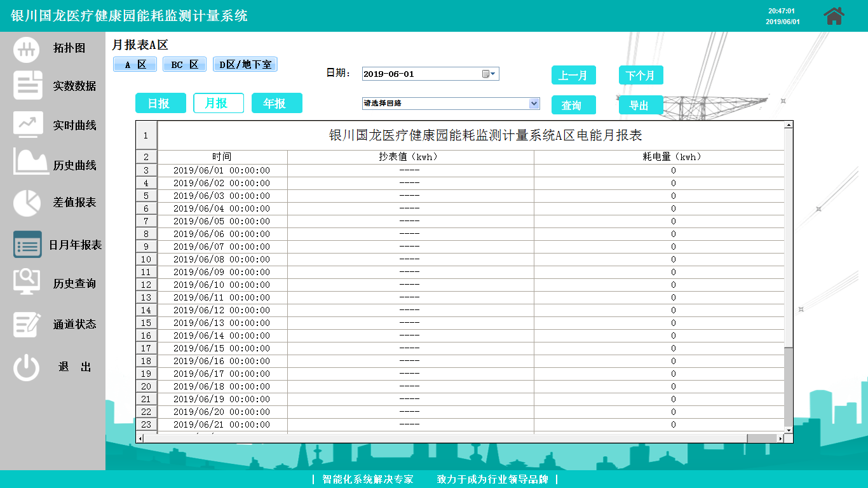Click the home icon in header

tap(834, 16)
